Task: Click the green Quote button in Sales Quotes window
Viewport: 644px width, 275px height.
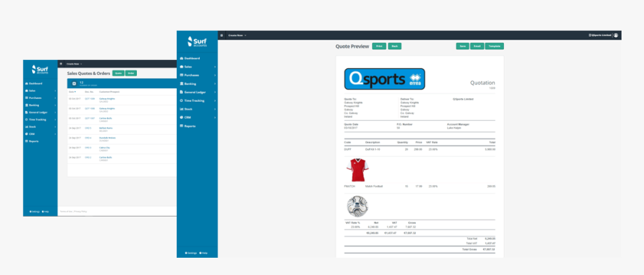Action: click(118, 73)
